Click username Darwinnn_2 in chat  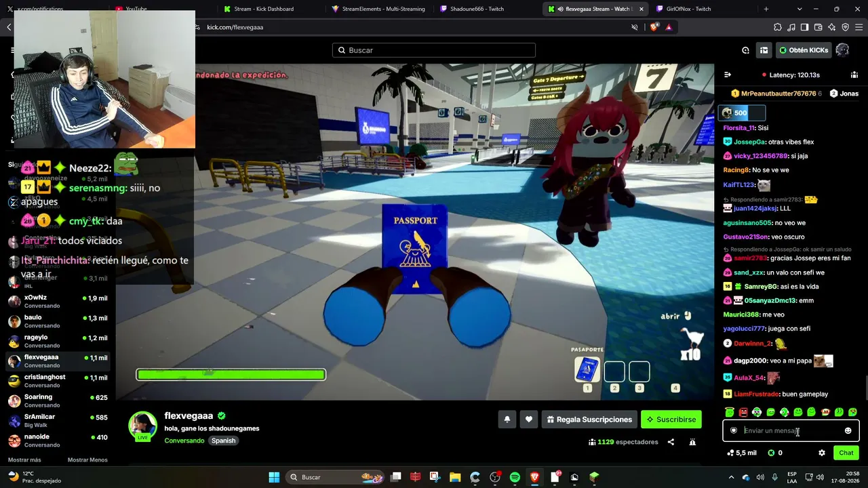coord(753,343)
